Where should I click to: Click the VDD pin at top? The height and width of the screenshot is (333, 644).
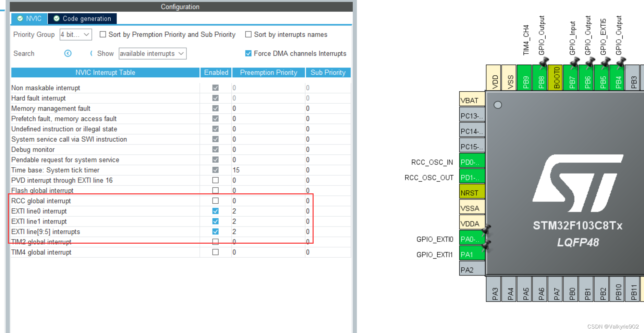(494, 77)
